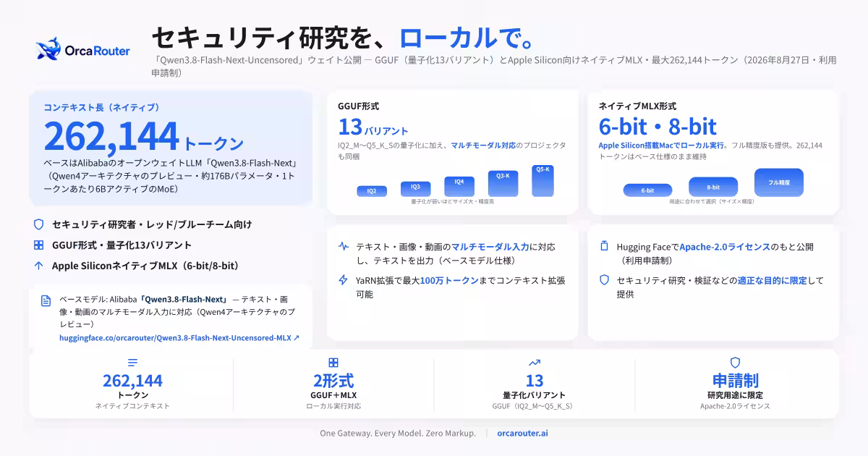Click the list icon above bottom 262,144

132,363
